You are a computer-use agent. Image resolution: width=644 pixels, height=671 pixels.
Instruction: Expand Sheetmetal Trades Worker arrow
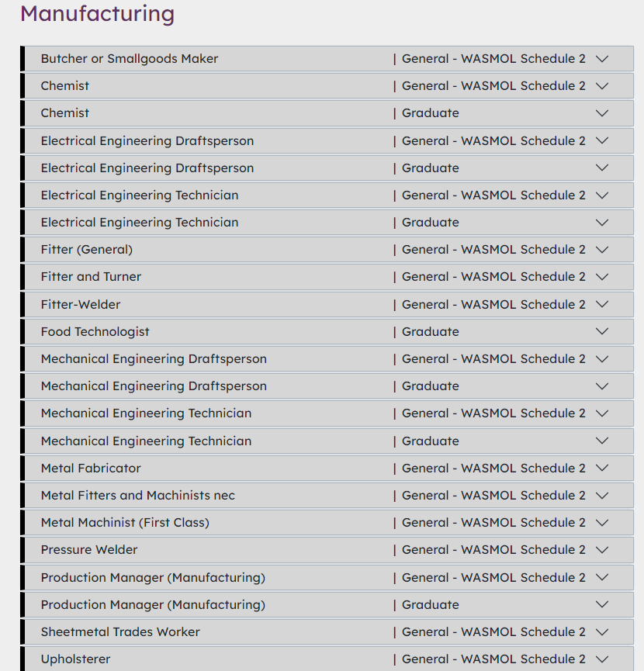pos(601,631)
